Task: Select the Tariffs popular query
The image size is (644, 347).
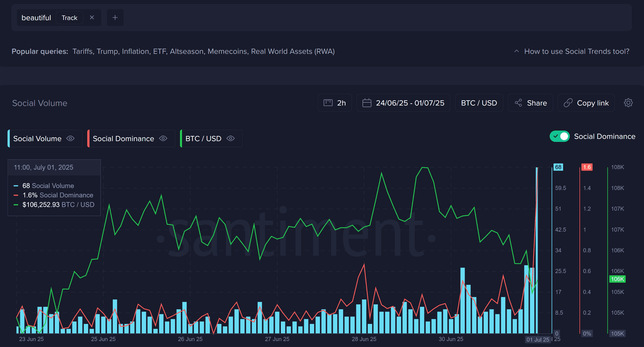Action: tap(82, 51)
